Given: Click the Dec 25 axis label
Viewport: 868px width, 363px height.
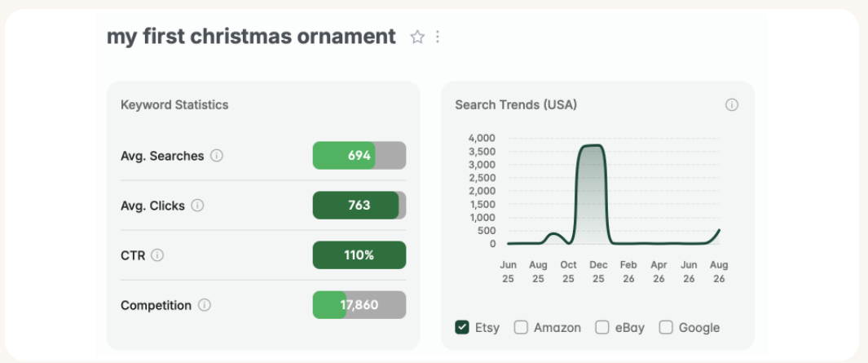Looking at the screenshot, I should [598, 272].
